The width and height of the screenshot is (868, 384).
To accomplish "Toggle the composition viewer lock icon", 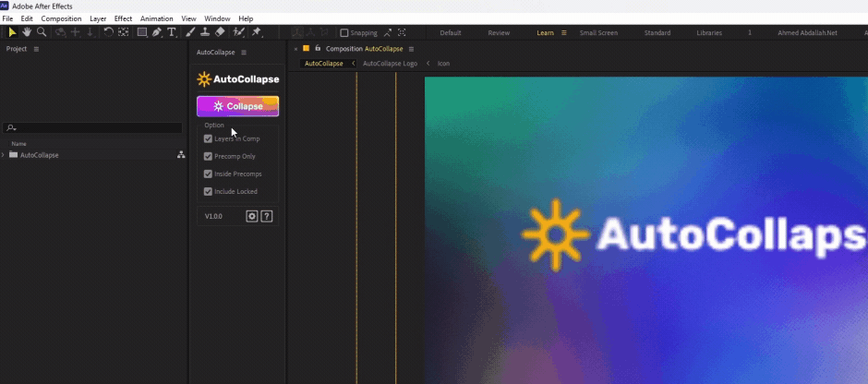I will pyautogui.click(x=318, y=48).
